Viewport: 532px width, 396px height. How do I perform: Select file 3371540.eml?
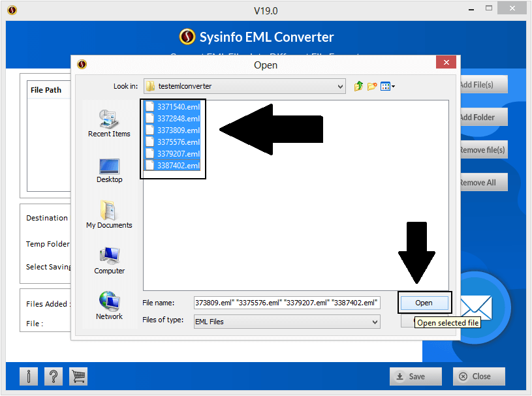[x=173, y=107]
